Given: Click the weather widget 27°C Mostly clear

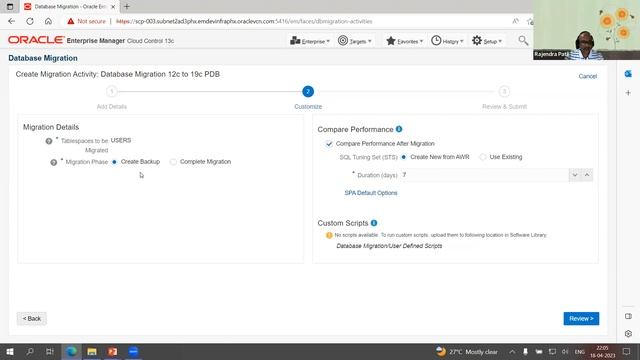Looking at the screenshot, I should [467, 351].
